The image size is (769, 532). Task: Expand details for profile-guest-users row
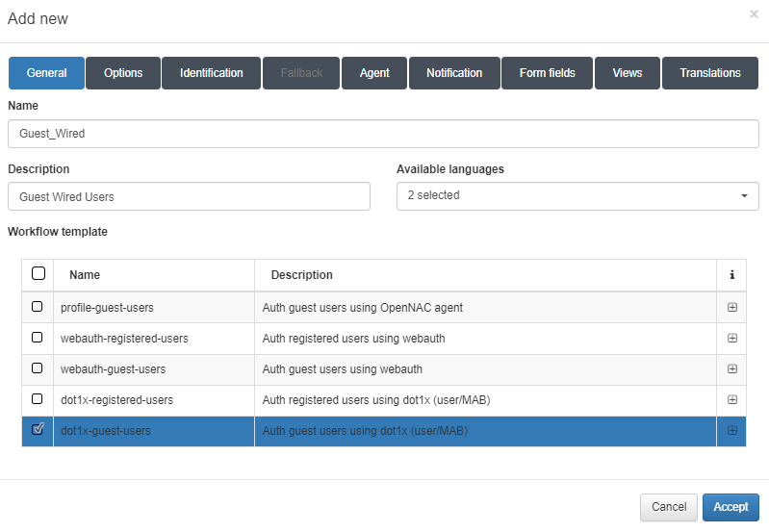[x=731, y=308]
